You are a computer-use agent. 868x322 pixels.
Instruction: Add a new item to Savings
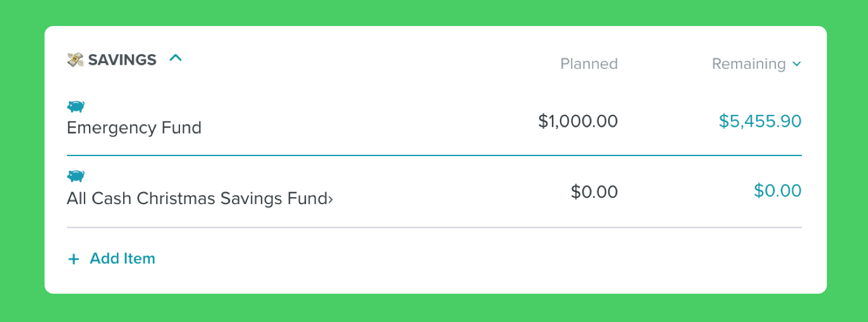112,258
